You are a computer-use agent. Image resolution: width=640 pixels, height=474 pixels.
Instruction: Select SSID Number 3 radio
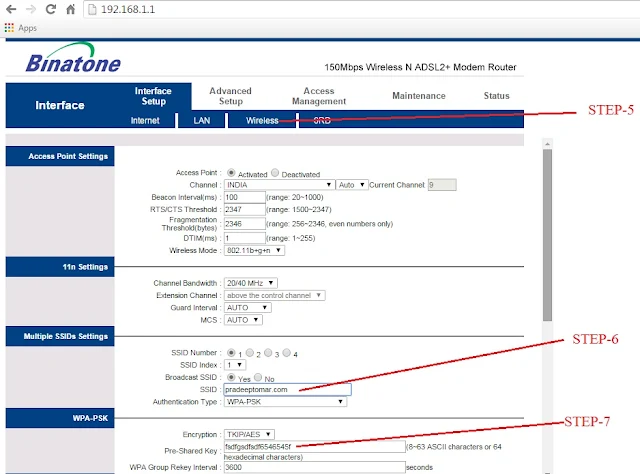(268, 352)
